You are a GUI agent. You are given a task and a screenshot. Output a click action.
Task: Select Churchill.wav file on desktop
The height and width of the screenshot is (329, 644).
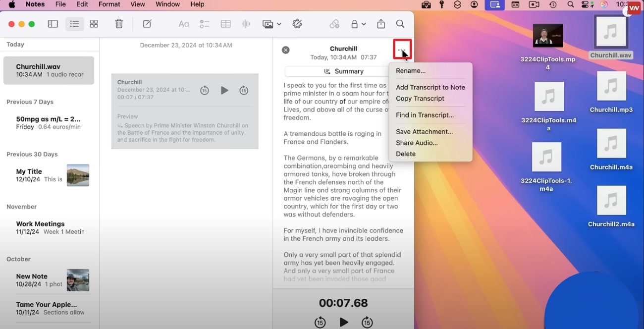coord(611,38)
